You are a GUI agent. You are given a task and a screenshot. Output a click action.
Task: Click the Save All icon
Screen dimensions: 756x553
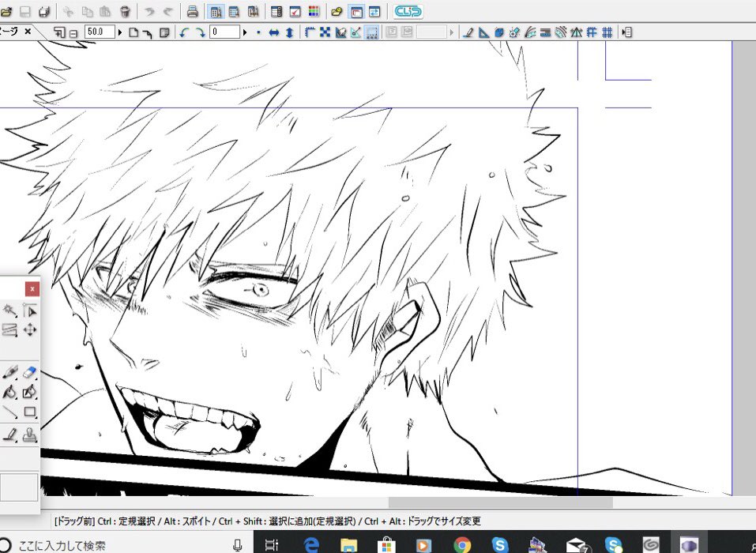(x=44, y=12)
